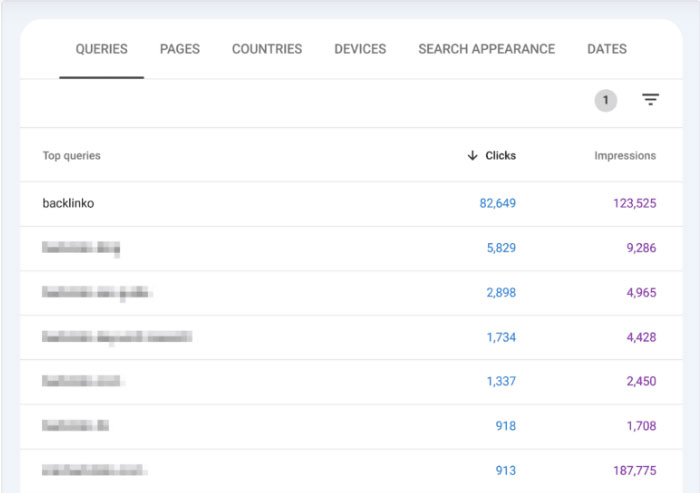Click the 918 clicks value
The width and height of the screenshot is (700, 493).
pos(505,426)
